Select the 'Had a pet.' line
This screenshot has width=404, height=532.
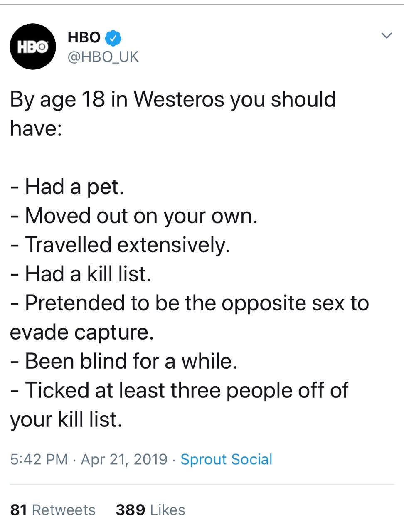67,187
